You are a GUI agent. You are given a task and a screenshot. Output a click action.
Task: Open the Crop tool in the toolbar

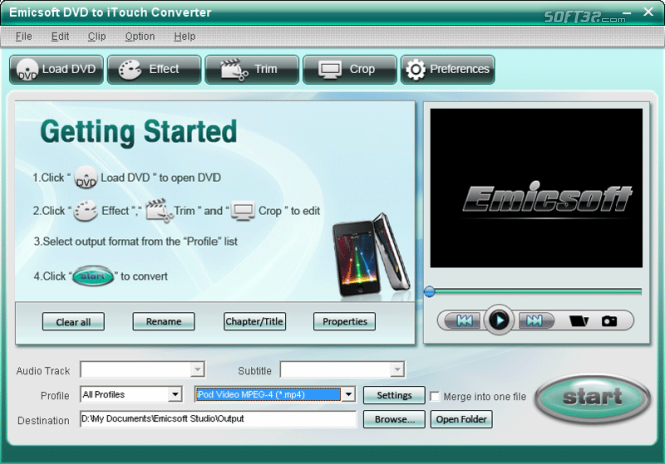tap(349, 69)
